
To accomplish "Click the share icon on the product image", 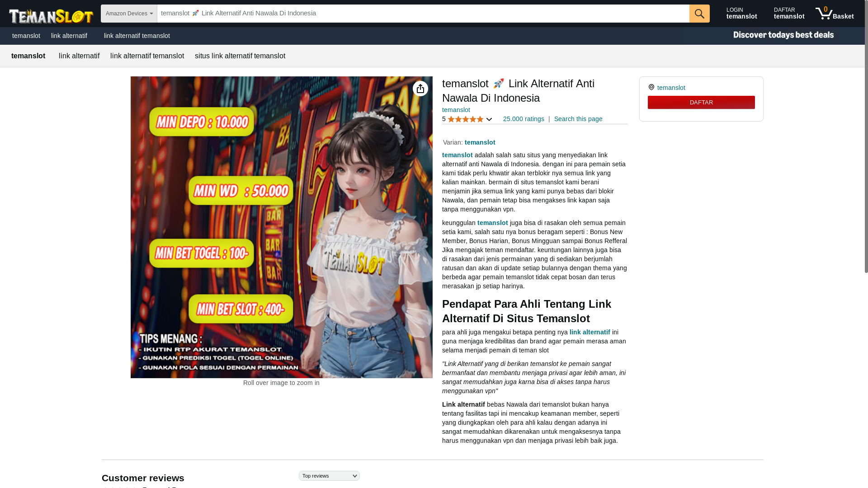I will coord(420,89).
